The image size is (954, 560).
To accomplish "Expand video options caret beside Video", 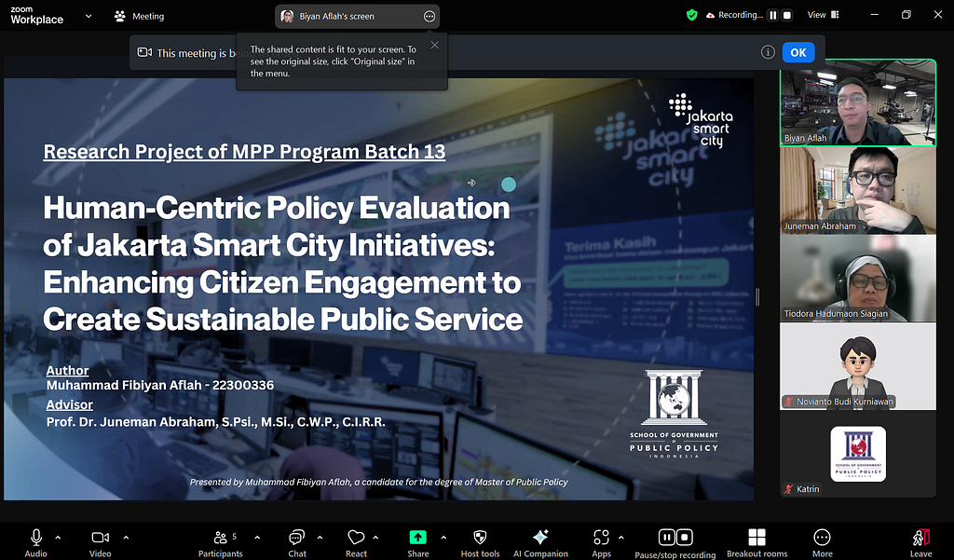I will (126, 538).
